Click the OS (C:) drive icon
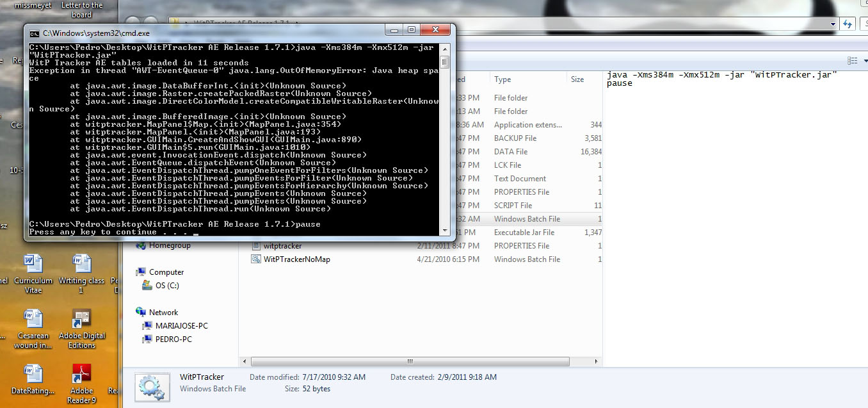 [x=147, y=285]
